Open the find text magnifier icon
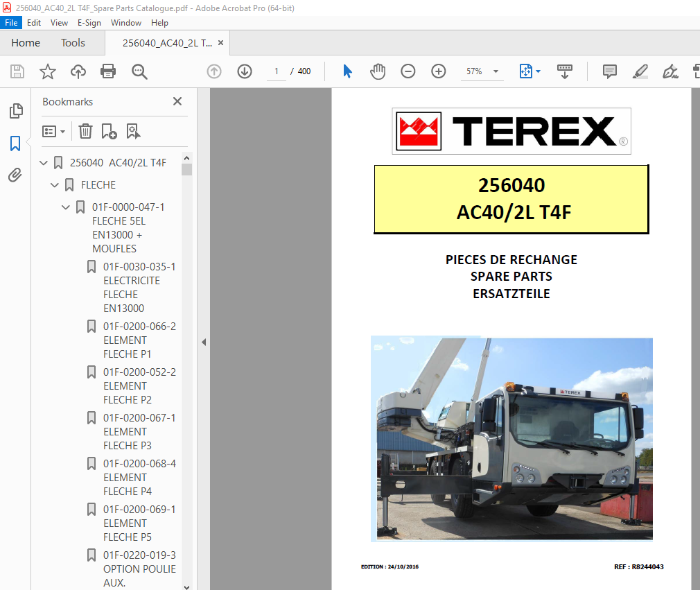This screenshot has width=700, height=590. click(139, 71)
